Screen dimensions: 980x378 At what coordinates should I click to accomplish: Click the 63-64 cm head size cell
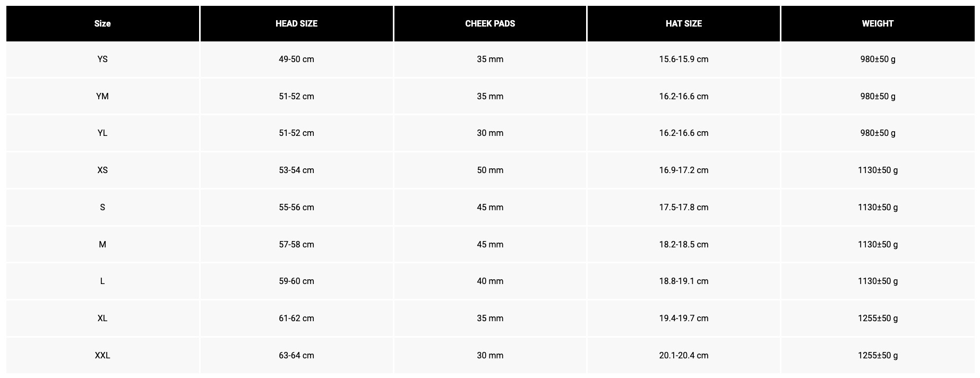(296, 355)
